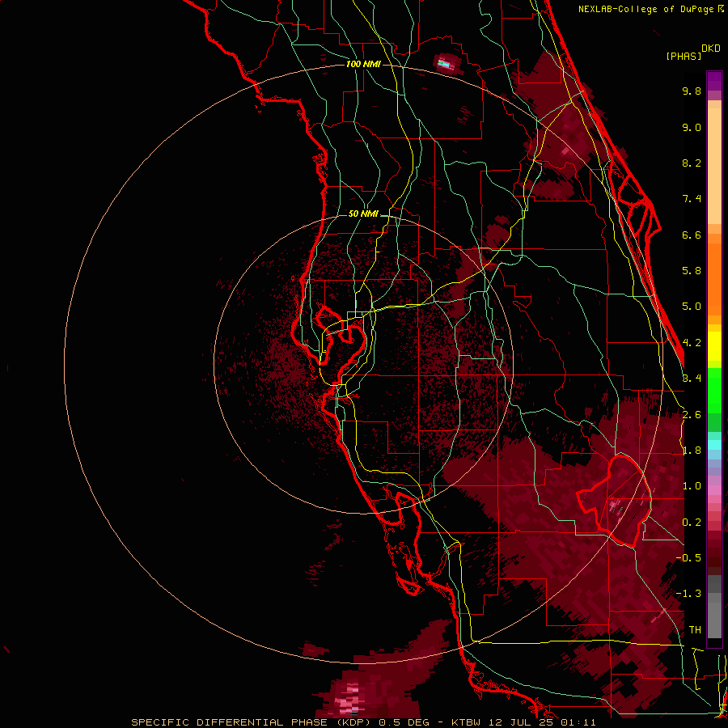The image size is (728, 728).
Task: Click the 5.8 value on color scale
Action: [x=692, y=271]
